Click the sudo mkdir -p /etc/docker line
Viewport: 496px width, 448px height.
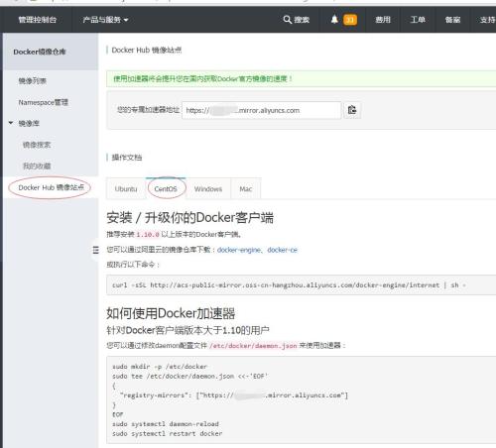160,367
